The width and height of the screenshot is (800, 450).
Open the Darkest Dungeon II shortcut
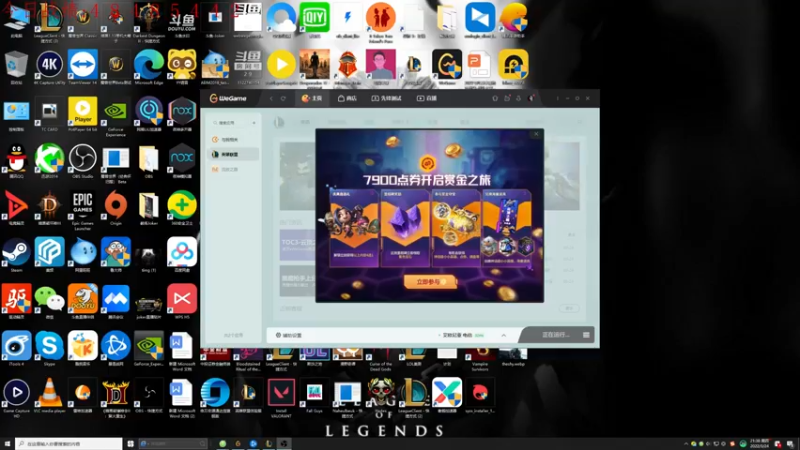click(148, 23)
